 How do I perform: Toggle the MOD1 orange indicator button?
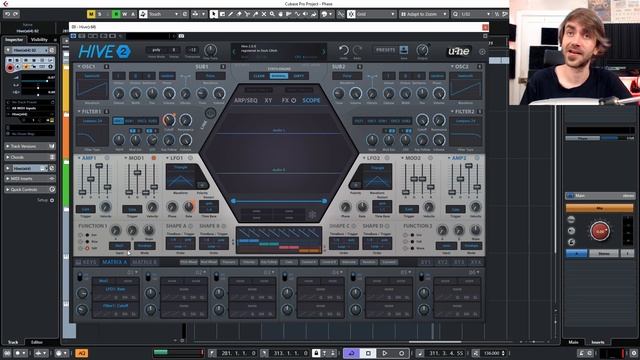(x=154, y=158)
